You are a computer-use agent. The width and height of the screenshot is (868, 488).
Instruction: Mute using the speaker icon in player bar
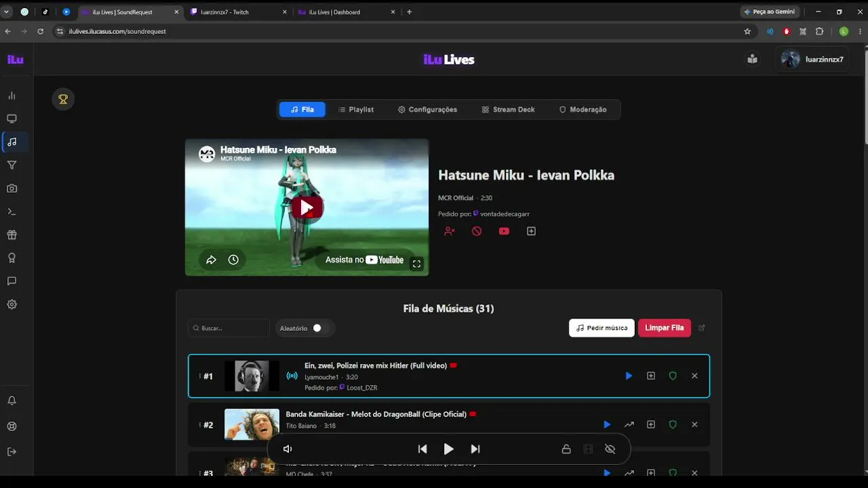[288, 449]
